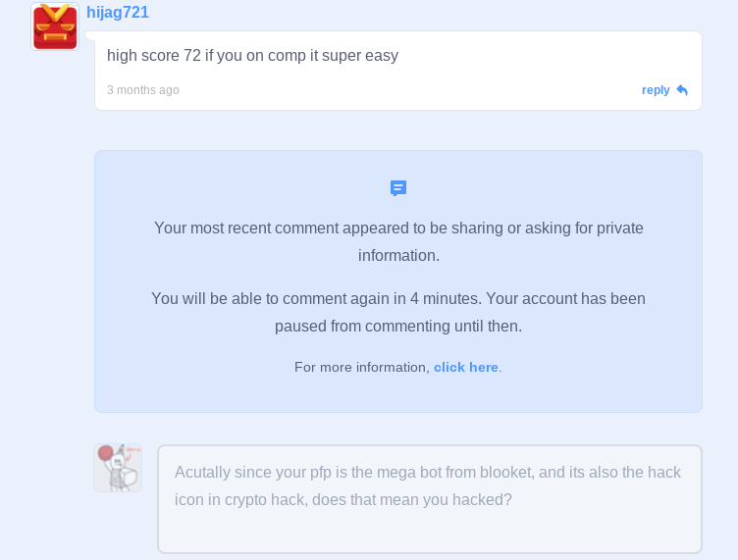Click the word "information." ending the first notice
Image resolution: width=738 pixels, height=560 pixels.
pyautogui.click(x=398, y=255)
